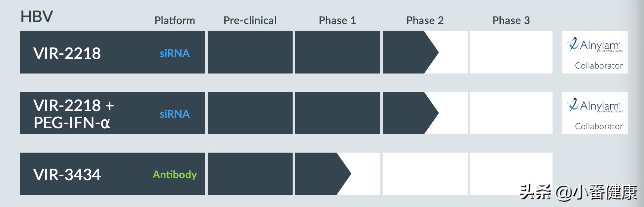Open the VIR-2218 + PEG-IFN-α combination name
644x207 pixels.
point(73,114)
